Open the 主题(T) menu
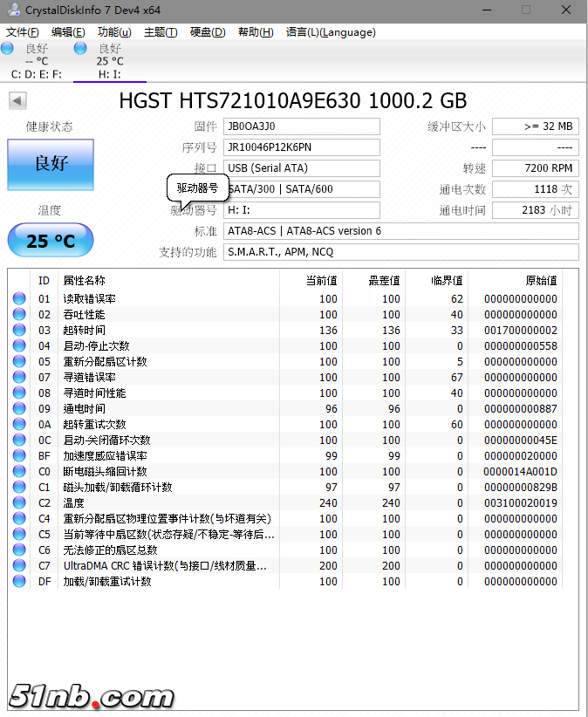The height and width of the screenshot is (717, 588). pos(161,32)
